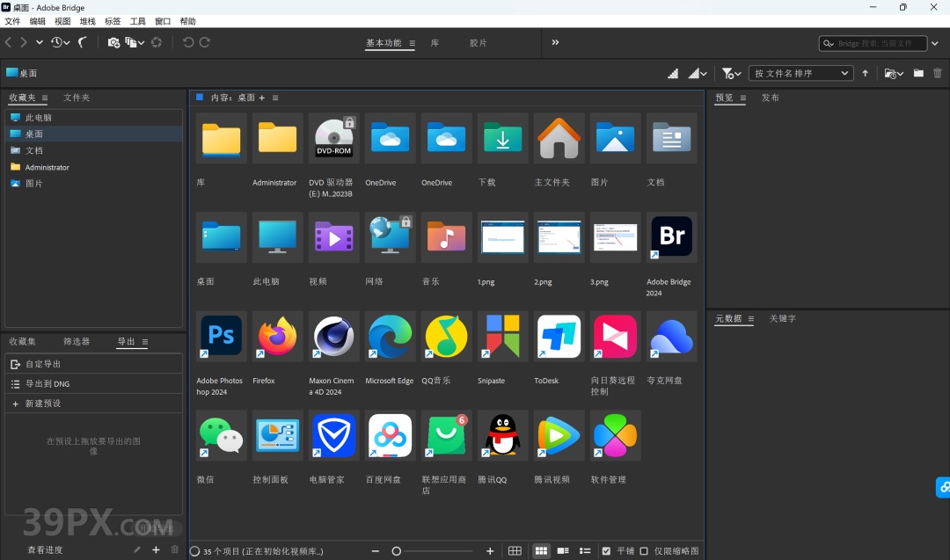Click the thumbnail quality icon
Viewport: 950px width, 560px height.
pos(673,73)
